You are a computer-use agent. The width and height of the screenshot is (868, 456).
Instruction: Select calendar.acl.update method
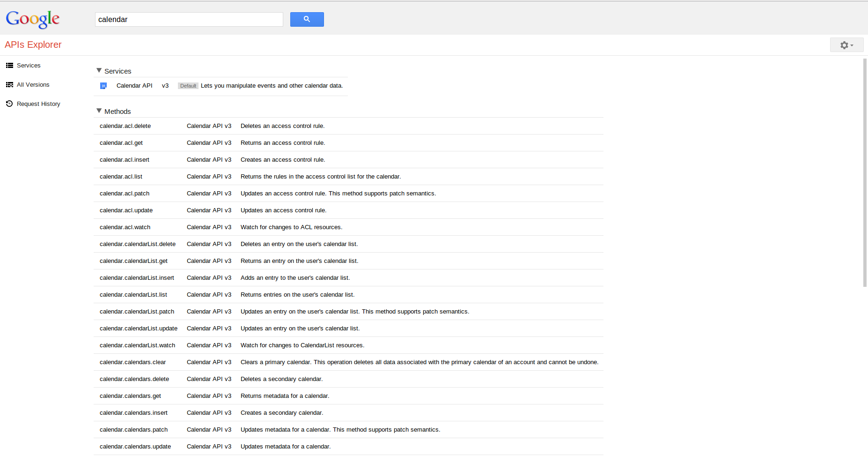(x=126, y=210)
